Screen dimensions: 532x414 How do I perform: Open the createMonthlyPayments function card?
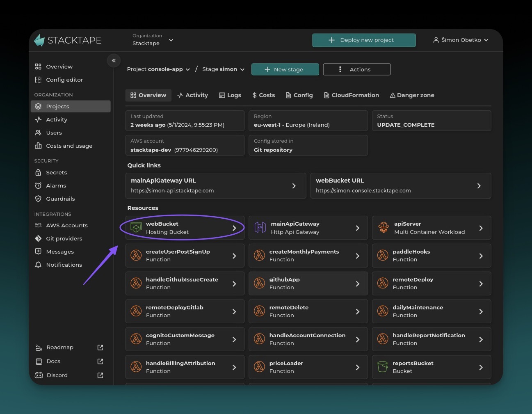pyautogui.click(x=308, y=256)
